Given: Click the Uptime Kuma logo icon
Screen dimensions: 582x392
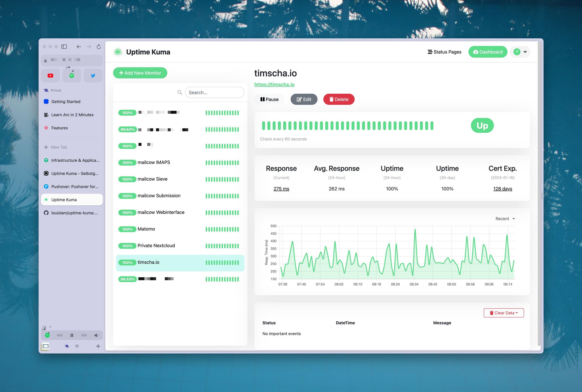Looking at the screenshot, I should click(x=118, y=52).
